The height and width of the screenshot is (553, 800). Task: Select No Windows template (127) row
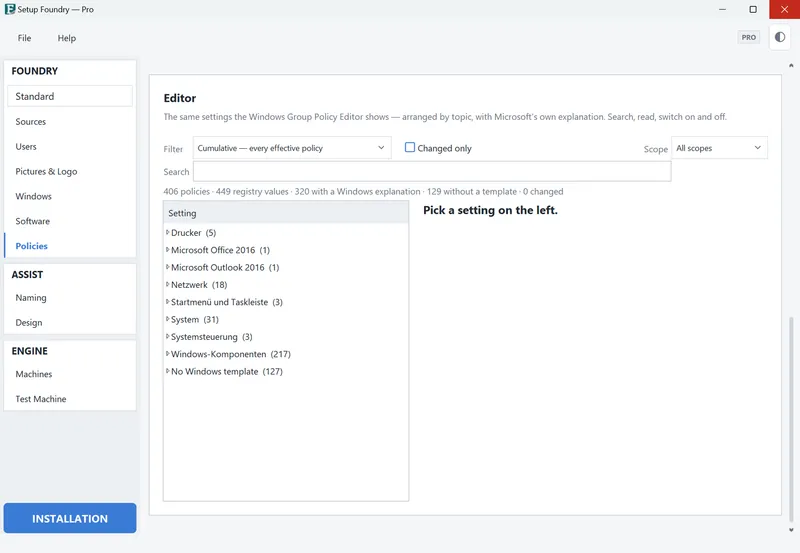point(227,371)
